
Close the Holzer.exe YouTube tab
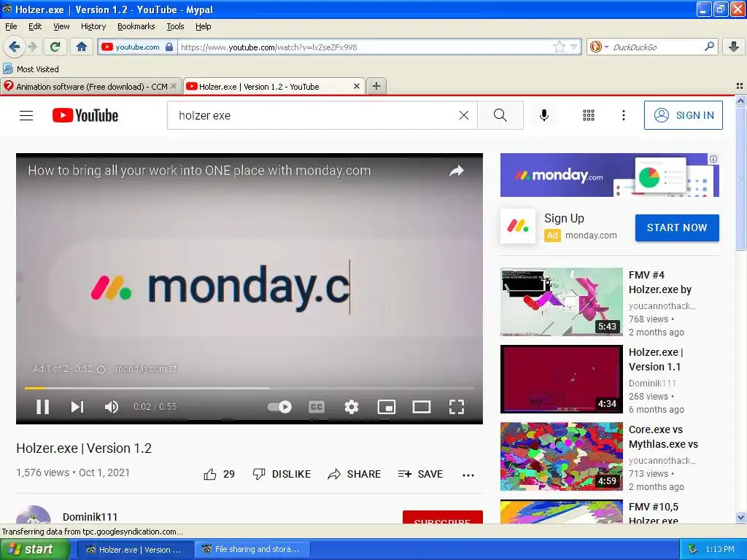pos(356,86)
